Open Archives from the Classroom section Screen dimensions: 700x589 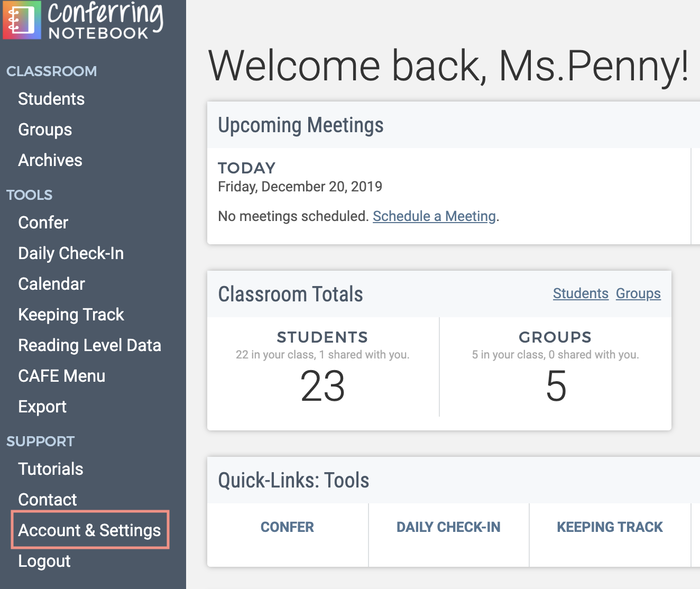coord(50,160)
